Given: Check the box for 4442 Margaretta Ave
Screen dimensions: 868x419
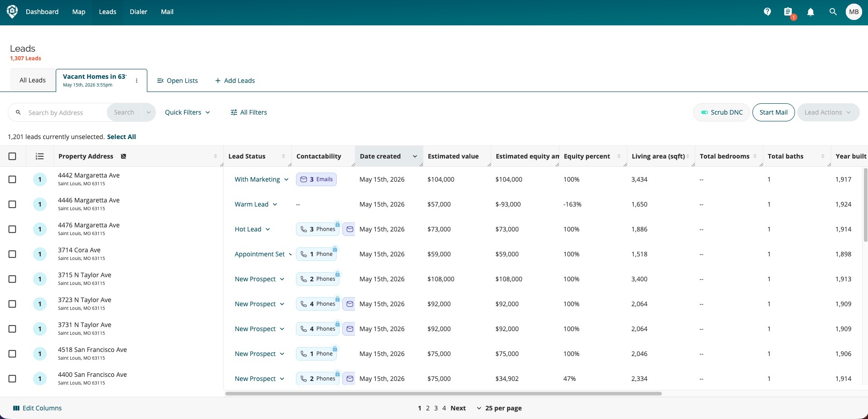Looking at the screenshot, I should (12, 179).
